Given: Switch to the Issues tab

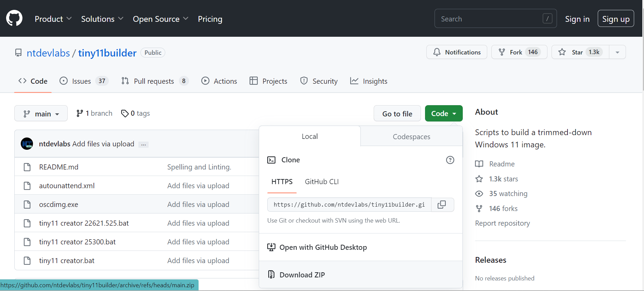Looking at the screenshot, I should click(x=84, y=81).
